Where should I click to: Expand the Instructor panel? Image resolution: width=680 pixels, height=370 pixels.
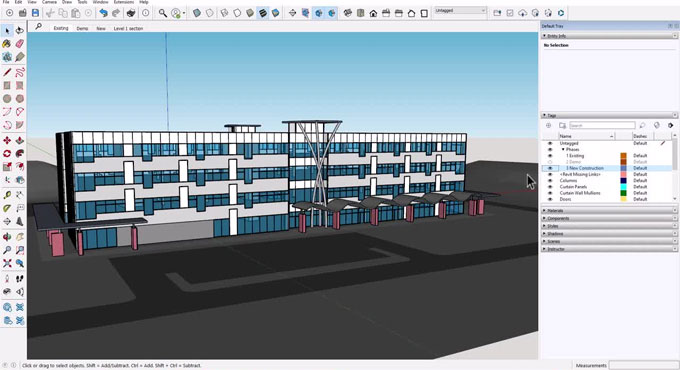(x=609, y=249)
